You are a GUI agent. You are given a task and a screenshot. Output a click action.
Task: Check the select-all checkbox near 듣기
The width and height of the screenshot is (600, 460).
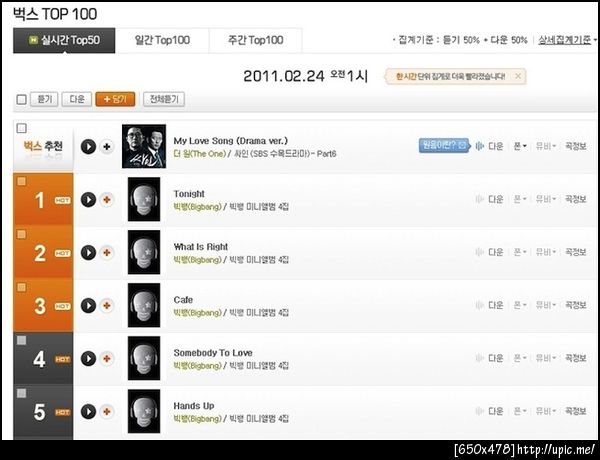[x=21, y=100]
